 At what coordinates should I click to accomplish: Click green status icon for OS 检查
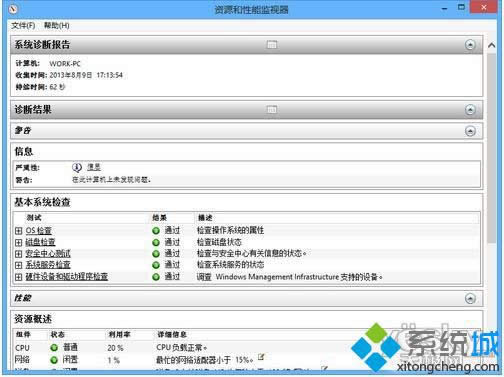click(x=156, y=231)
